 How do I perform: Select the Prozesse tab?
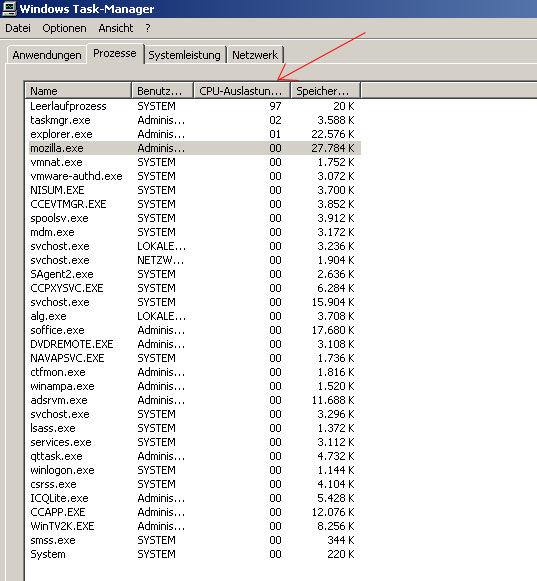click(x=115, y=54)
